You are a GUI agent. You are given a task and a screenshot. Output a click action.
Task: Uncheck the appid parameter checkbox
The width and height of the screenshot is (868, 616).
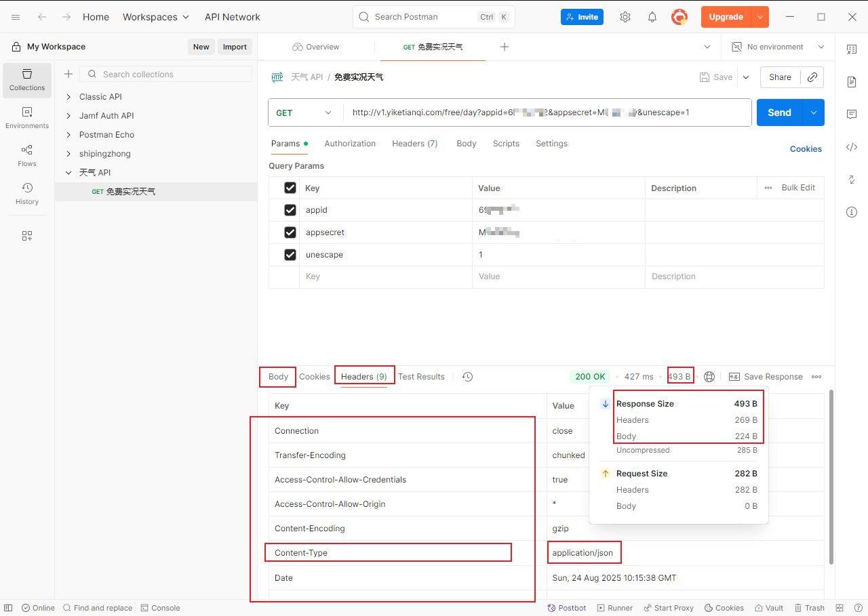pyautogui.click(x=290, y=210)
